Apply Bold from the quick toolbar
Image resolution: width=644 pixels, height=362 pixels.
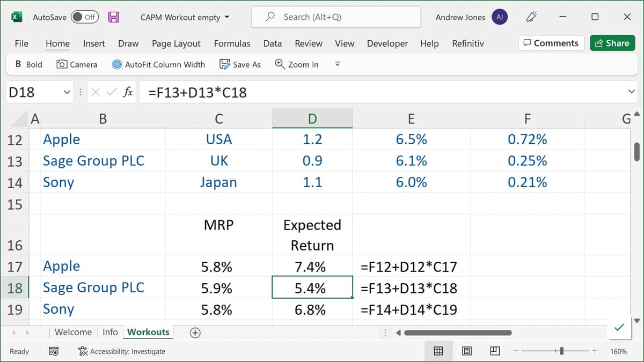pyautogui.click(x=29, y=64)
